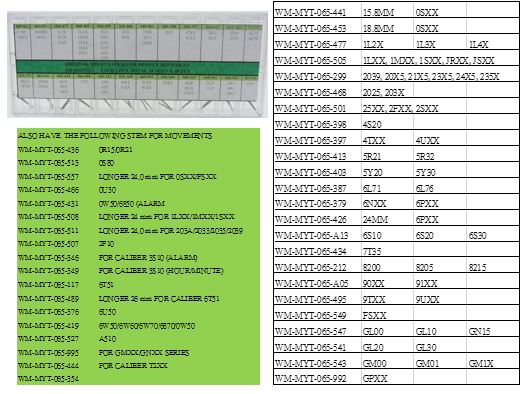Click the GM1X cell

(493, 361)
